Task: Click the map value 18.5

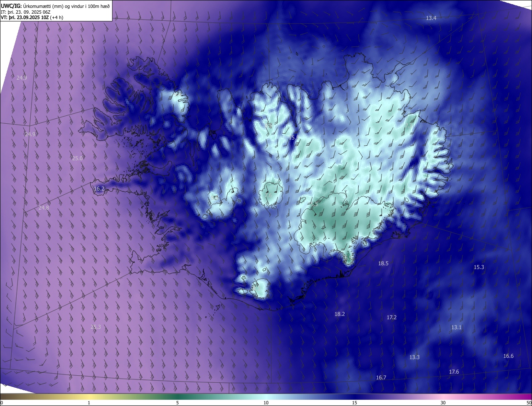Action: [x=383, y=264]
